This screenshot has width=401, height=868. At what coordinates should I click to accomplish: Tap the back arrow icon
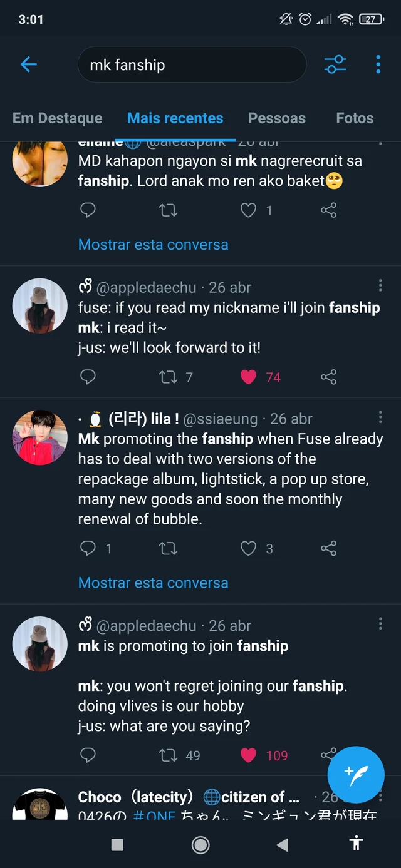tap(29, 64)
